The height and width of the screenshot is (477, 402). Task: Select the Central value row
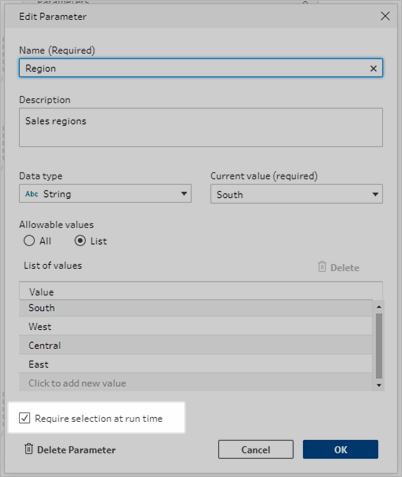pyautogui.click(x=196, y=345)
